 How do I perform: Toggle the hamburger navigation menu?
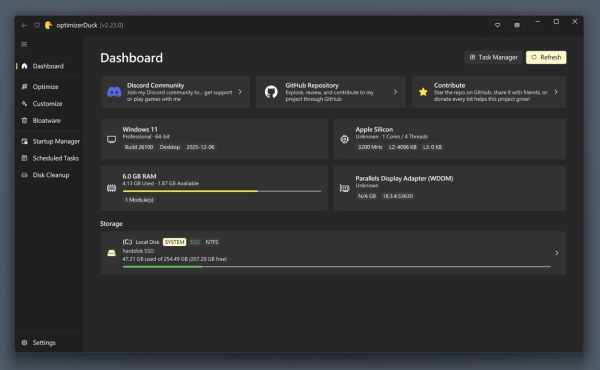coord(24,44)
